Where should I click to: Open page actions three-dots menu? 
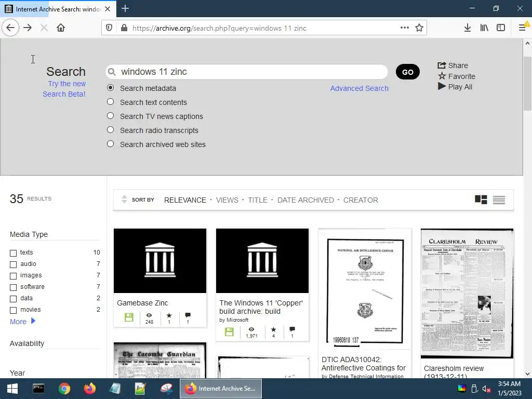[x=404, y=28]
